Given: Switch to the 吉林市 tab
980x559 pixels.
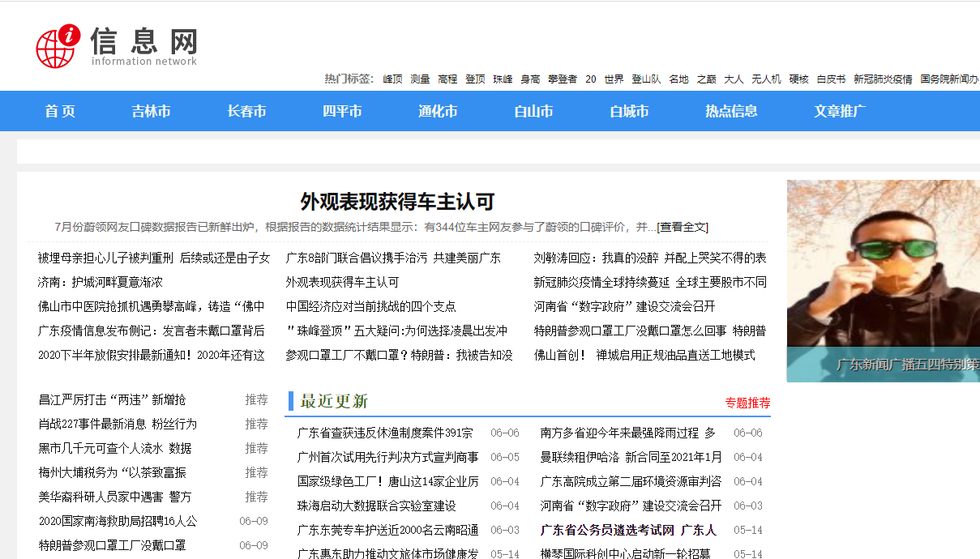Looking at the screenshot, I should click(151, 111).
